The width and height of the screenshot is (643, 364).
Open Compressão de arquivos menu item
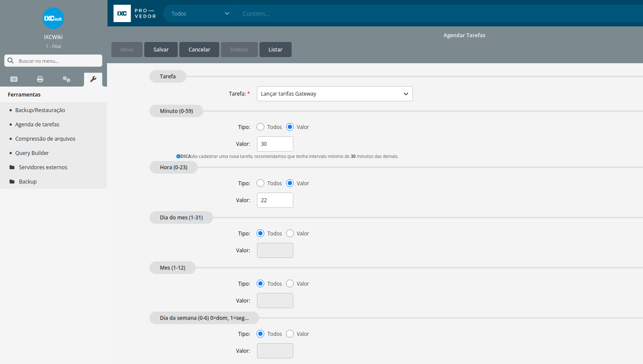45,139
